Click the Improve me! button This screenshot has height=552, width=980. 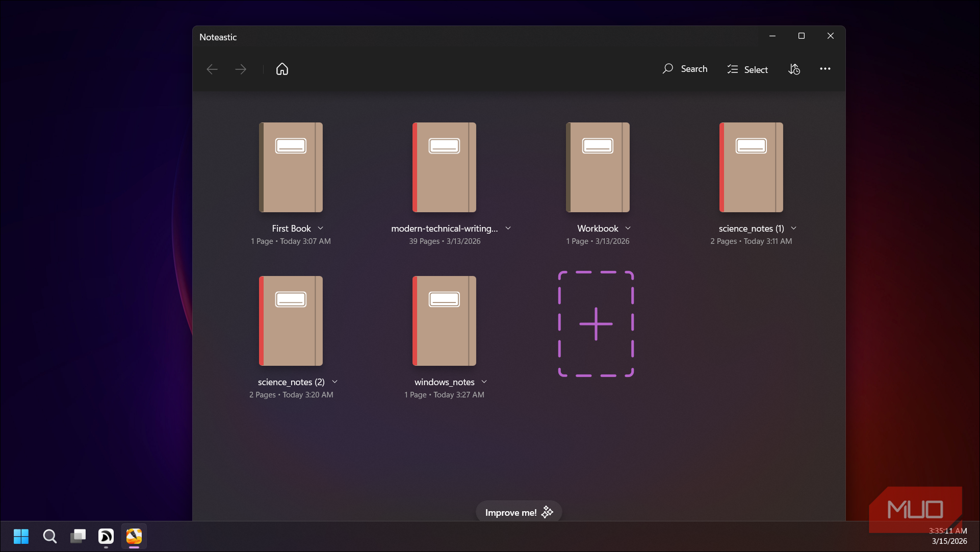point(519,512)
